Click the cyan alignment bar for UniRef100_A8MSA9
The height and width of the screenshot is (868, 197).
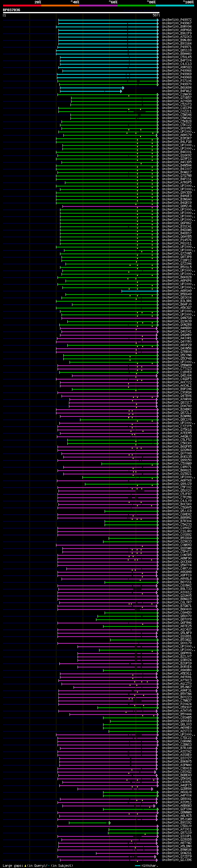(x=140, y=291)
